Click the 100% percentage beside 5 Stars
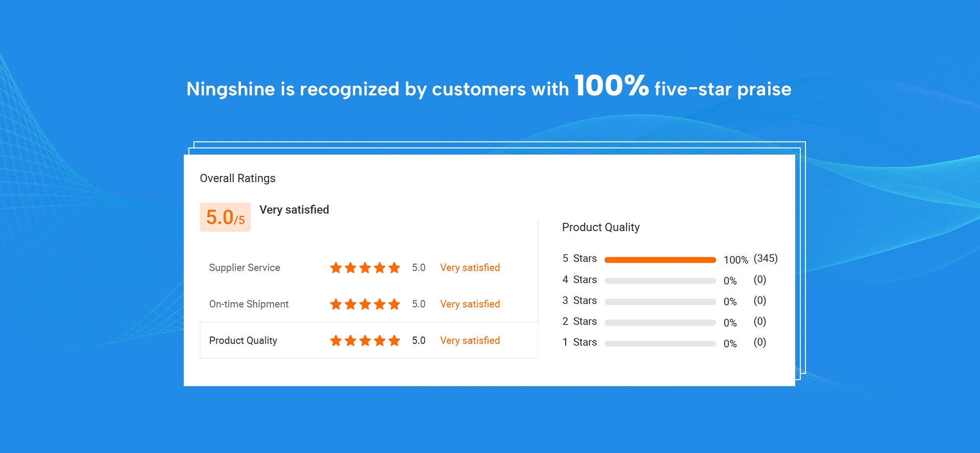Image resolution: width=980 pixels, height=453 pixels. pyautogui.click(x=736, y=260)
